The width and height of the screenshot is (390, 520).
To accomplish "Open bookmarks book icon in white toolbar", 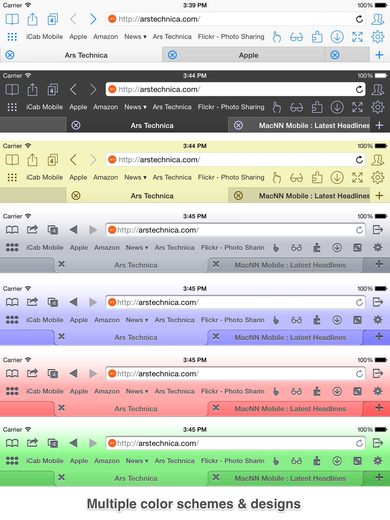I will click(x=12, y=19).
